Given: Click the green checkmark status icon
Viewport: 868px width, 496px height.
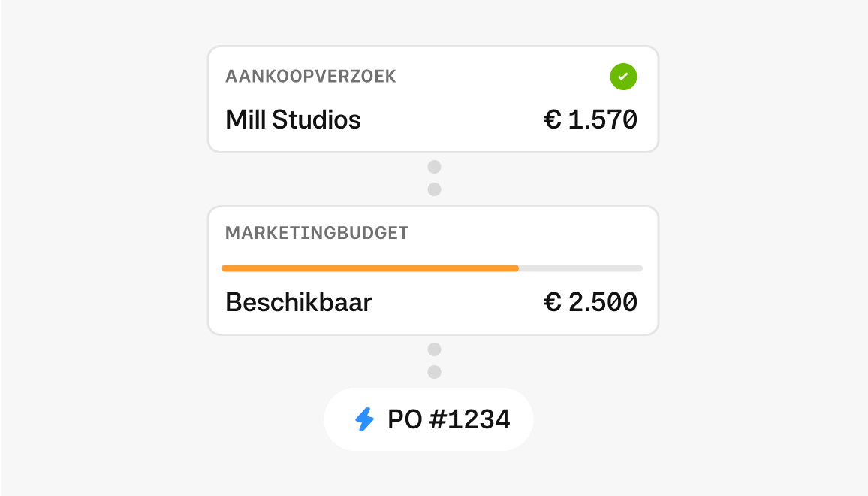Looking at the screenshot, I should (623, 77).
